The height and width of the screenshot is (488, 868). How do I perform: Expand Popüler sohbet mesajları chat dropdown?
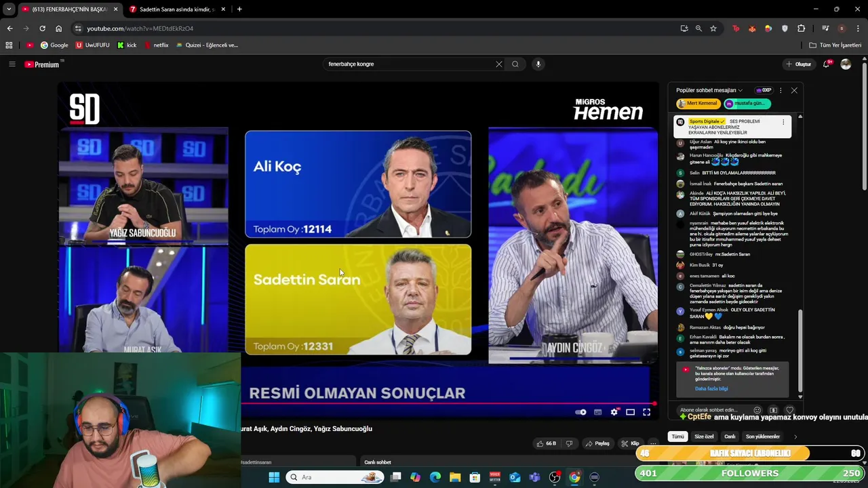point(709,90)
